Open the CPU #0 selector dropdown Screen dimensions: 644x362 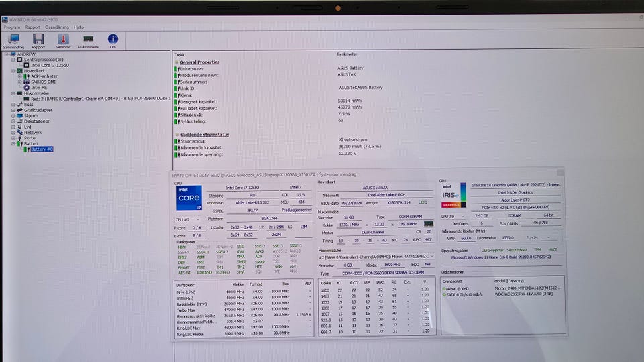tap(187, 219)
